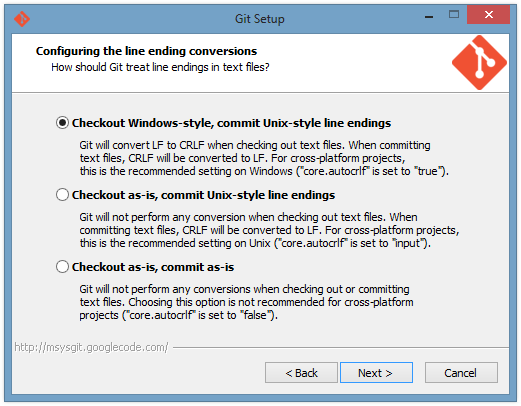The height and width of the screenshot is (406, 521).
Task: Close the Git Setup dialog
Action: click(x=488, y=14)
